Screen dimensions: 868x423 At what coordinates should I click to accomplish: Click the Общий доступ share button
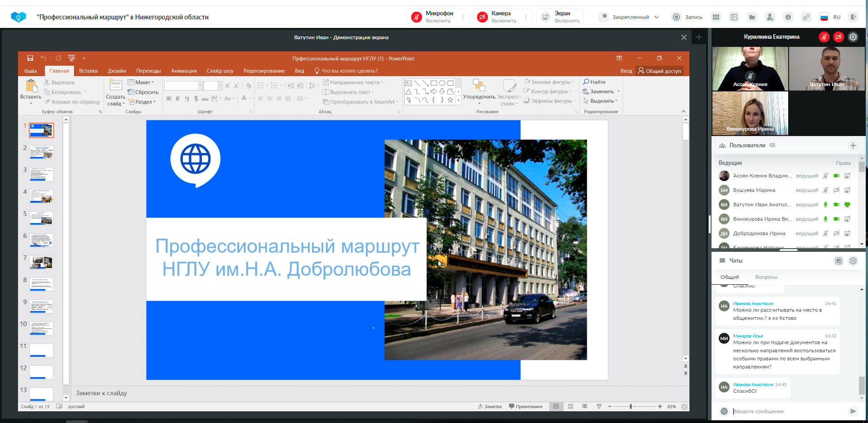tap(660, 71)
